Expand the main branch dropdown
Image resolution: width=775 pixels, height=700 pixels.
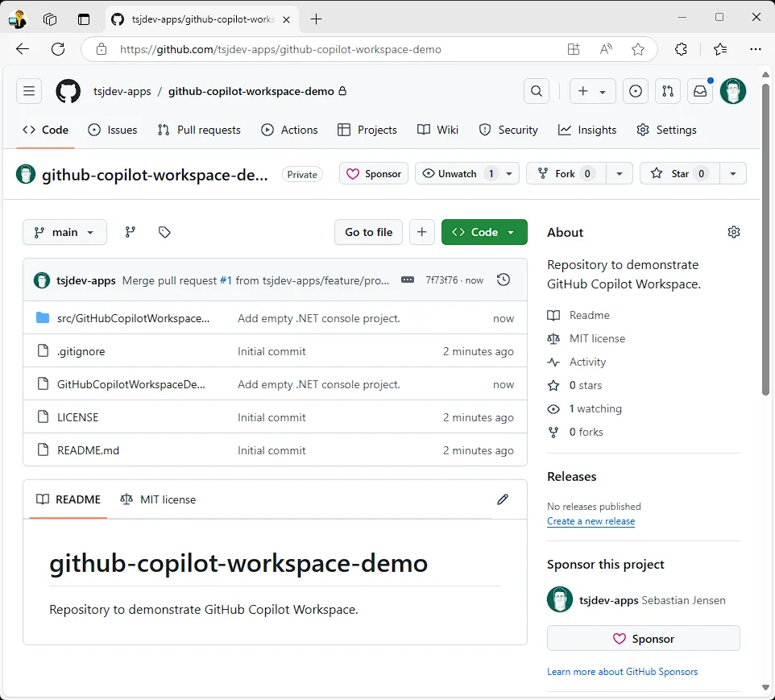pos(64,232)
